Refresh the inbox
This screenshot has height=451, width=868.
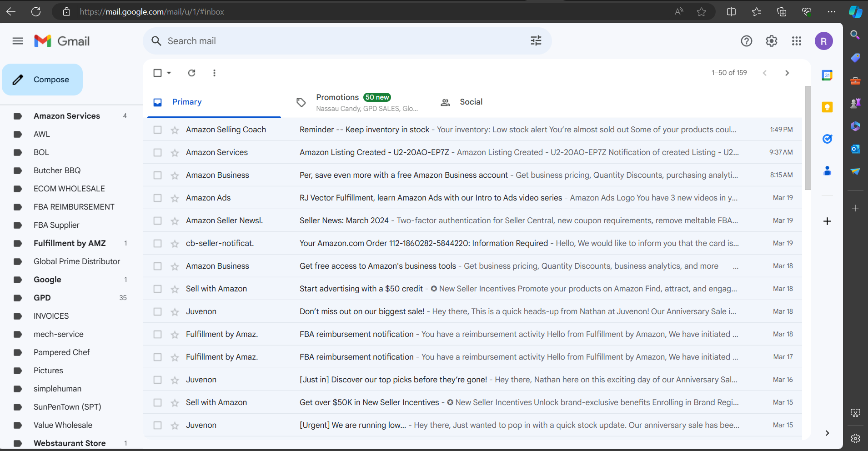pyautogui.click(x=192, y=73)
